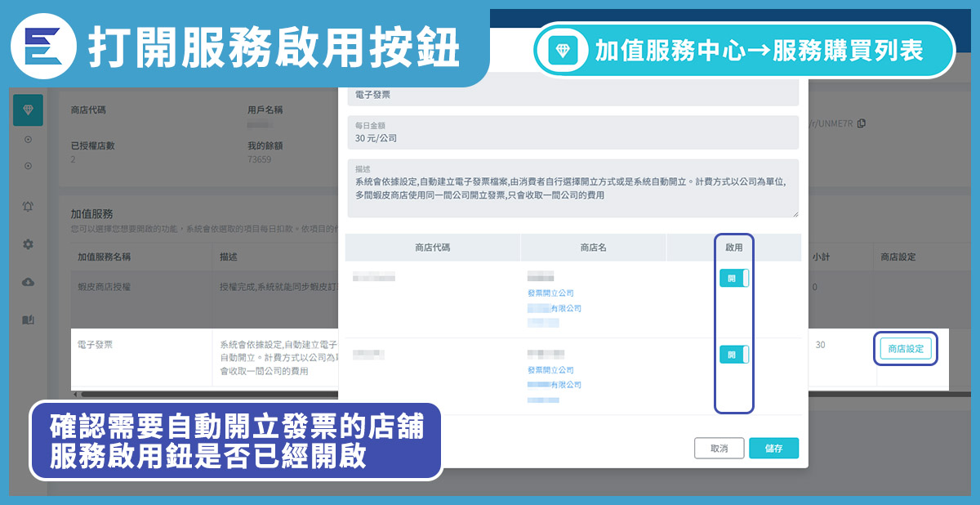The height and width of the screenshot is (505, 980).
Task: Open the diamond value-added services sidebar icon
Action: pyautogui.click(x=28, y=109)
